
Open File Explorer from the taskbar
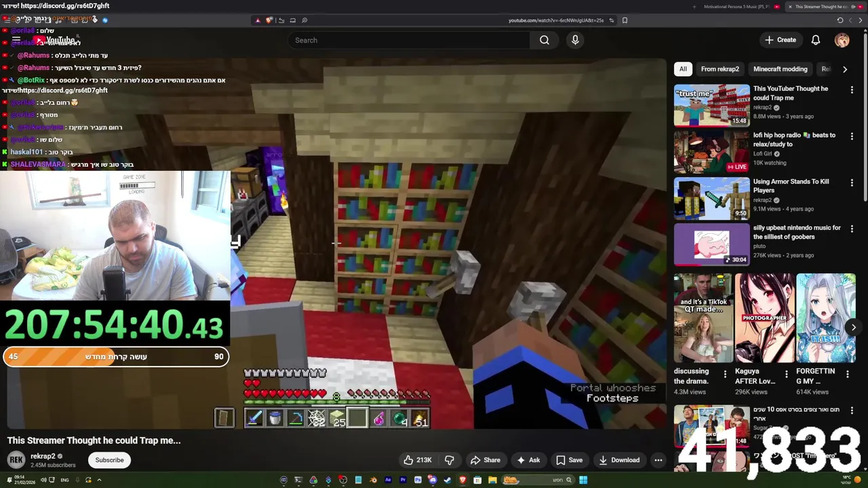point(492,480)
